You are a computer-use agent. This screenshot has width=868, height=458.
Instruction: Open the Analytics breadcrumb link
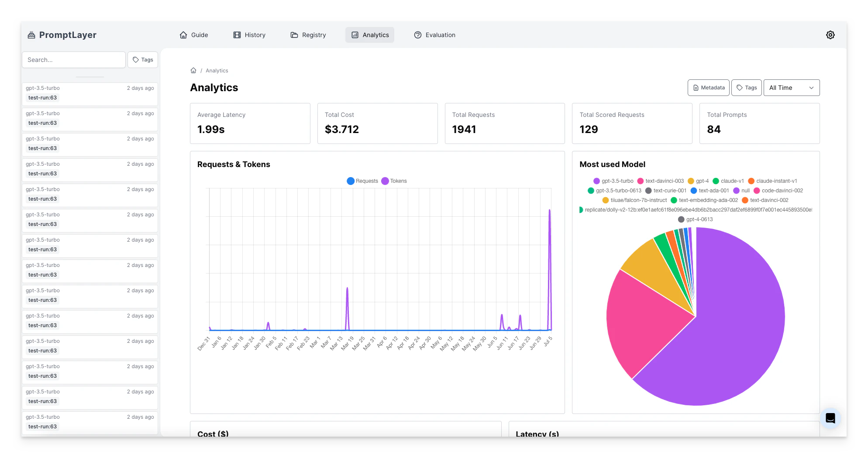(x=217, y=70)
